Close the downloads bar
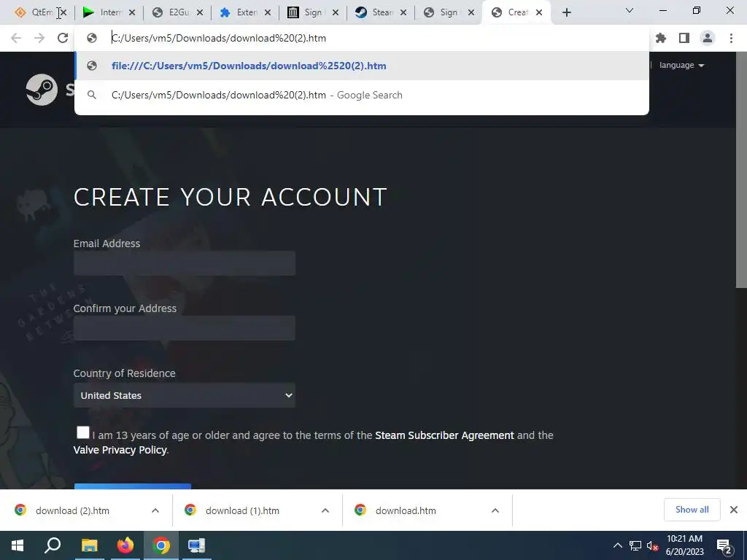The width and height of the screenshot is (747, 560). (734, 510)
